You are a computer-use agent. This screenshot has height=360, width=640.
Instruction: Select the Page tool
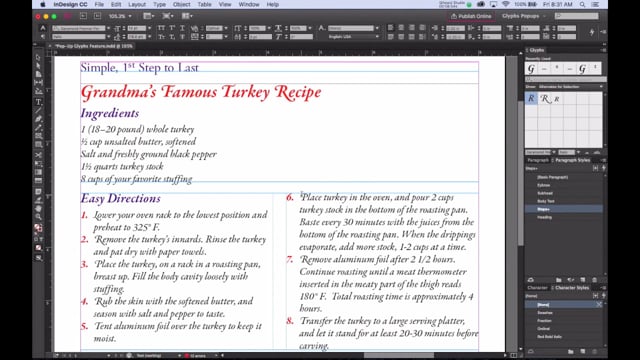pyautogui.click(x=38, y=74)
